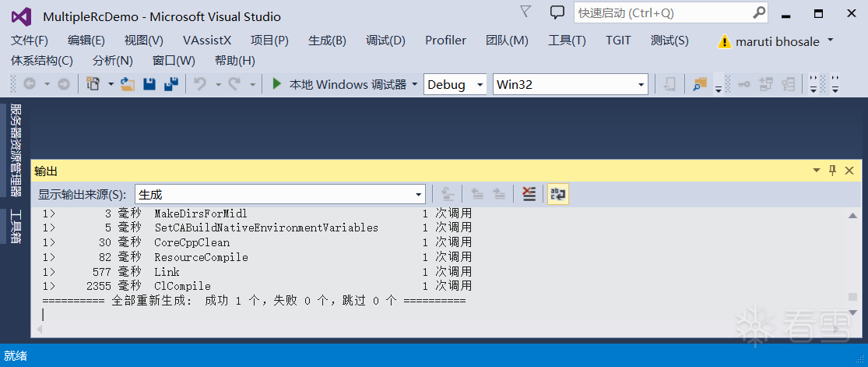The width and height of the screenshot is (868, 367).
Task: Click the warning icon beside maruti bhosale
Action: (x=723, y=41)
